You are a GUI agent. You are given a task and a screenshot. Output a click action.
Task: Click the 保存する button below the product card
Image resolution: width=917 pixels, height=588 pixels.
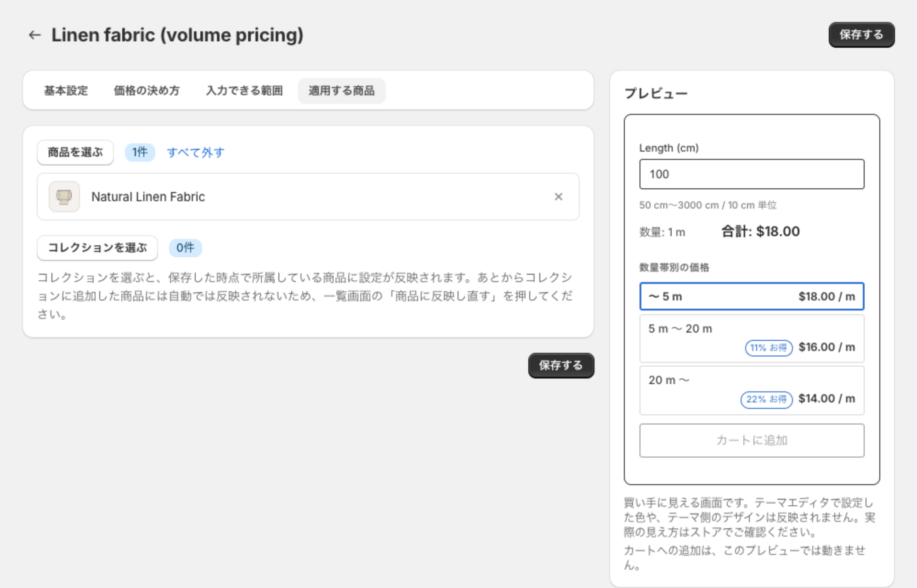[x=561, y=366]
